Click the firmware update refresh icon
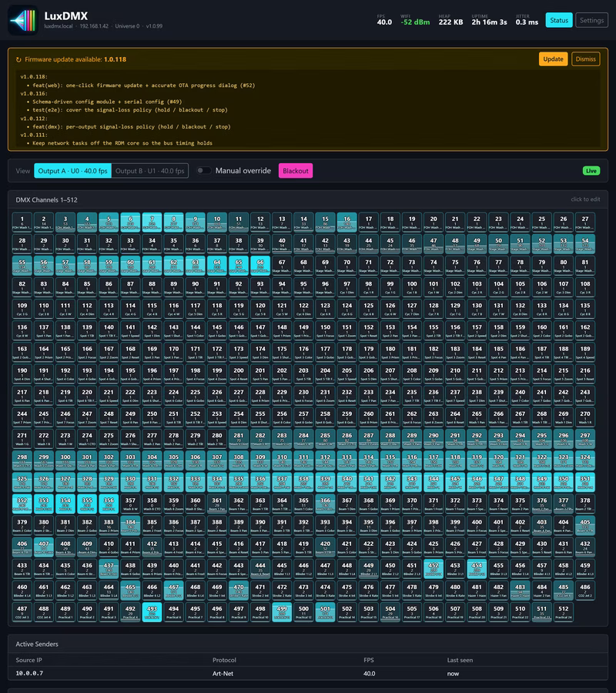Screen dimensions: 616x693 (x=18, y=59)
